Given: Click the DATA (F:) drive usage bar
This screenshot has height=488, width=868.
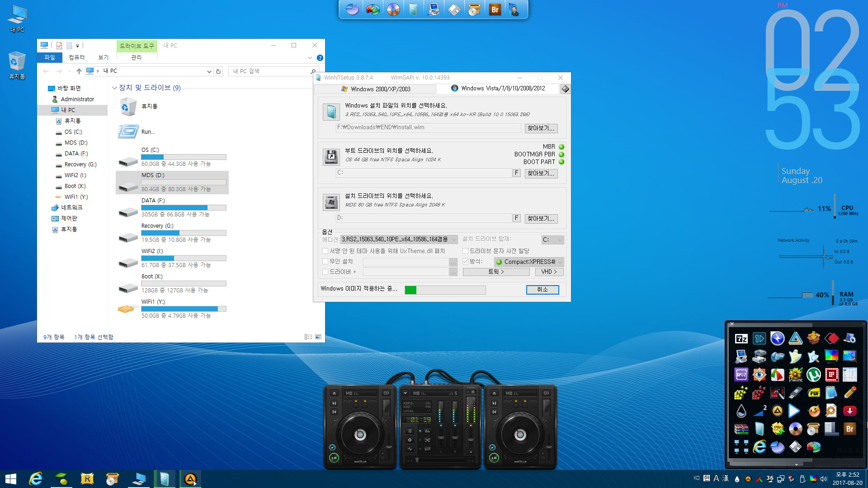Looking at the screenshot, I should coord(184,208).
